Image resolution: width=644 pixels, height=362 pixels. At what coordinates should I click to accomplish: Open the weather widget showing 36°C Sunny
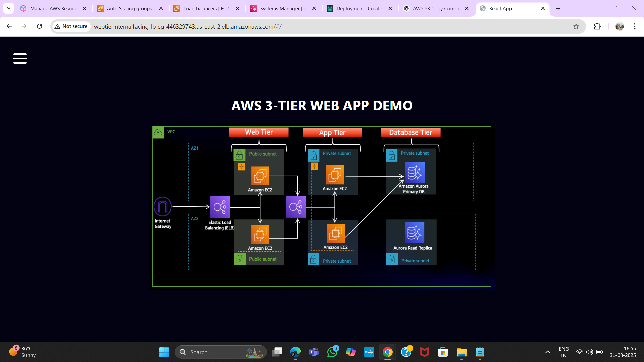pyautogui.click(x=23, y=352)
